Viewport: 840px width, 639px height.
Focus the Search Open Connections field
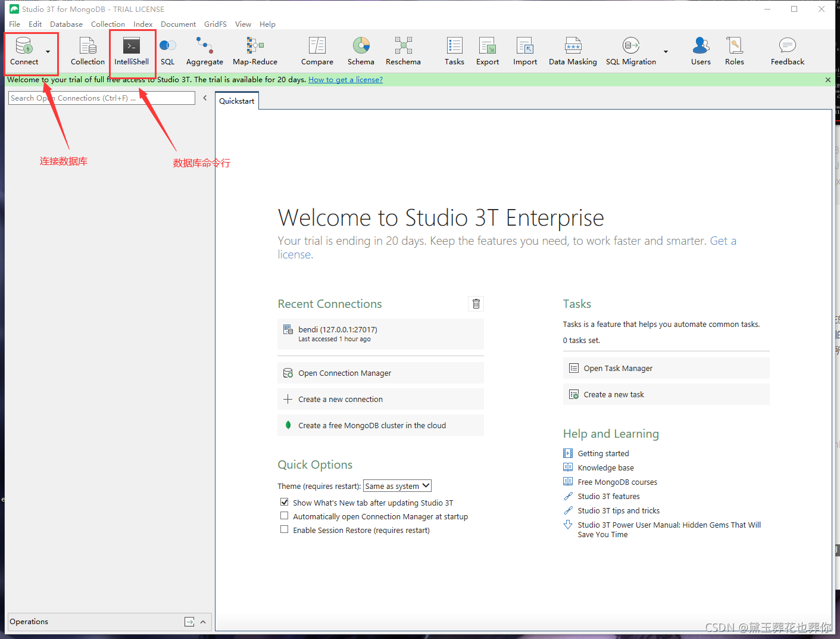(x=102, y=98)
